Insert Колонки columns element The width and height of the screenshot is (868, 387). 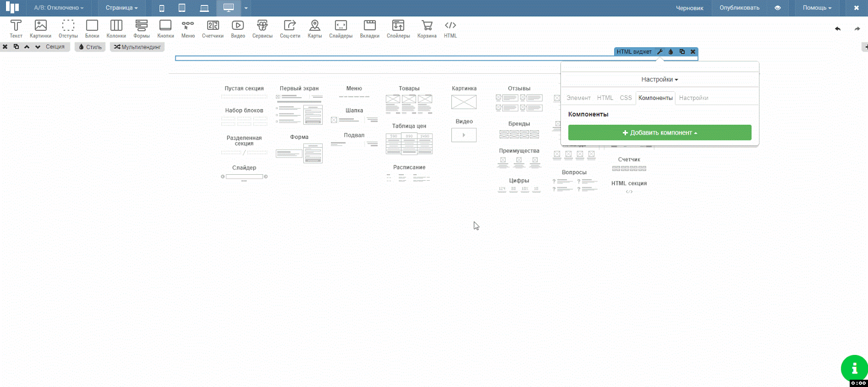[x=116, y=29]
